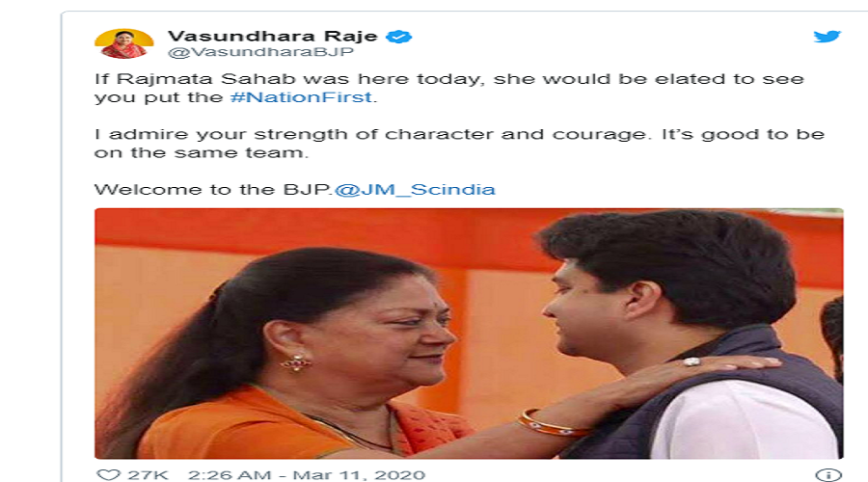Screen dimensions: 868x482
Task: Click the 'Welcome to the BJP' text
Action: [x=213, y=190]
